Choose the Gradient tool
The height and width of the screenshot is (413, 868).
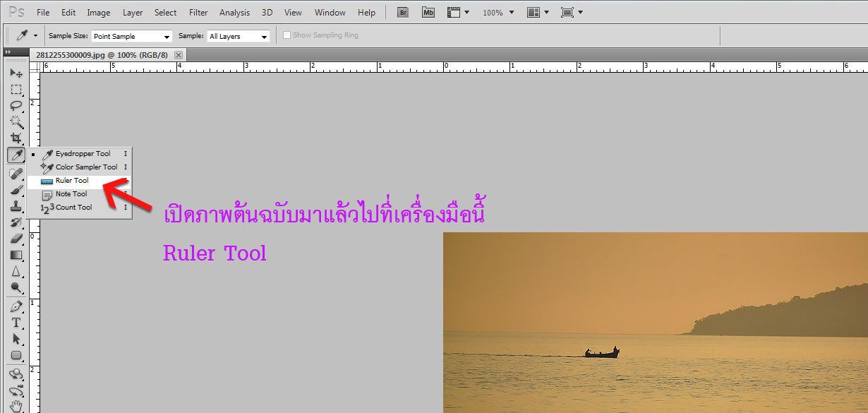pyautogui.click(x=16, y=255)
